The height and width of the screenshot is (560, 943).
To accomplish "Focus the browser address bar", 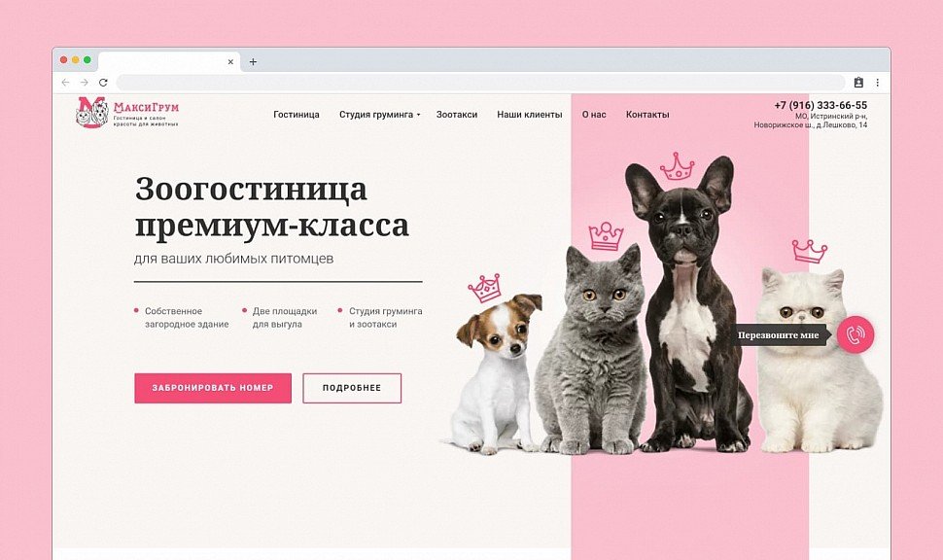I will [481, 83].
